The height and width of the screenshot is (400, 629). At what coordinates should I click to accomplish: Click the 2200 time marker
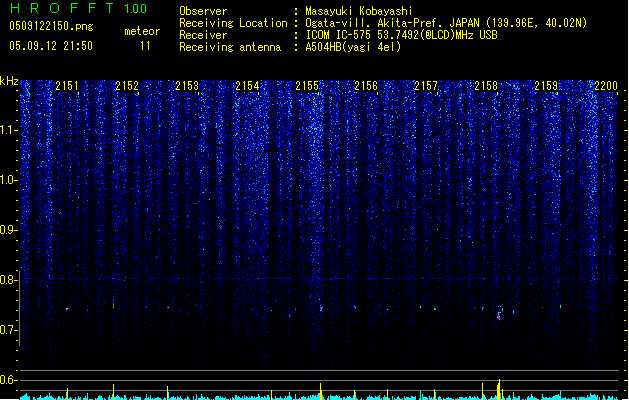click(x=606, y=85)
